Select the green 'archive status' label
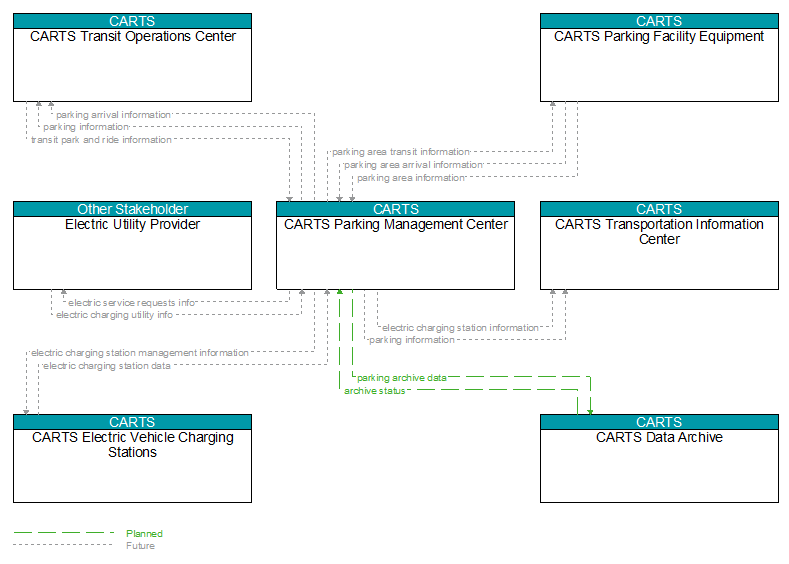Screen dimensions: 789x564 click(x=374, y=391)
